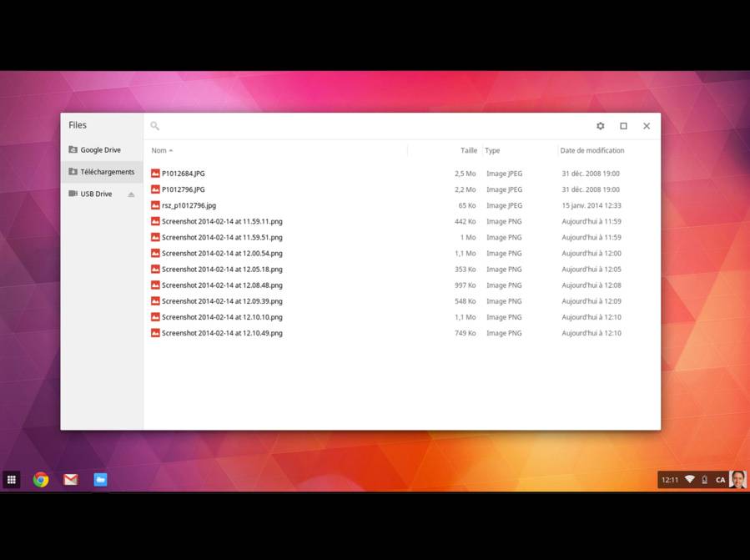Open Gmail from the shelf
The height and width of the screenshot is (560, 750).
click(71, 480)
